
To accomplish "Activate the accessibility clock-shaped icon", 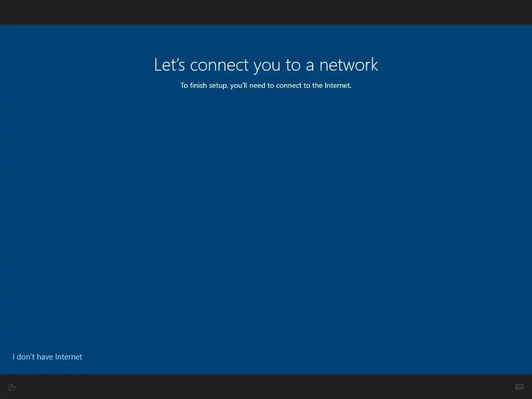I will pos(12,387).
